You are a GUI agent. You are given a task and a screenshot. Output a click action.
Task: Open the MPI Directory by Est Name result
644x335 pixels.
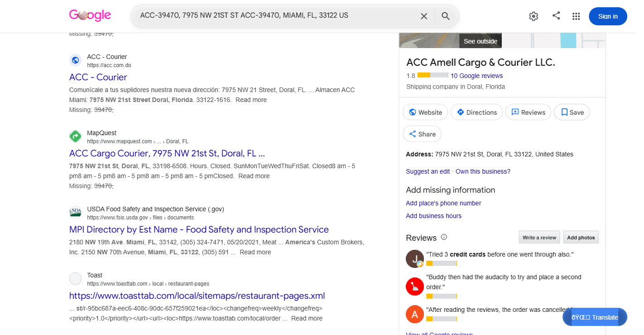[199, 229]
